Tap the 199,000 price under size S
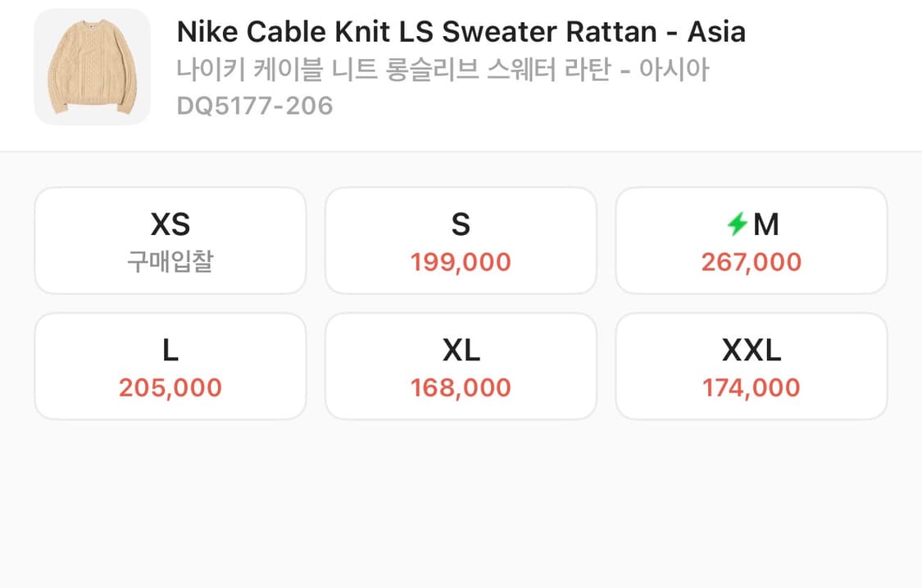 point(461,261)
